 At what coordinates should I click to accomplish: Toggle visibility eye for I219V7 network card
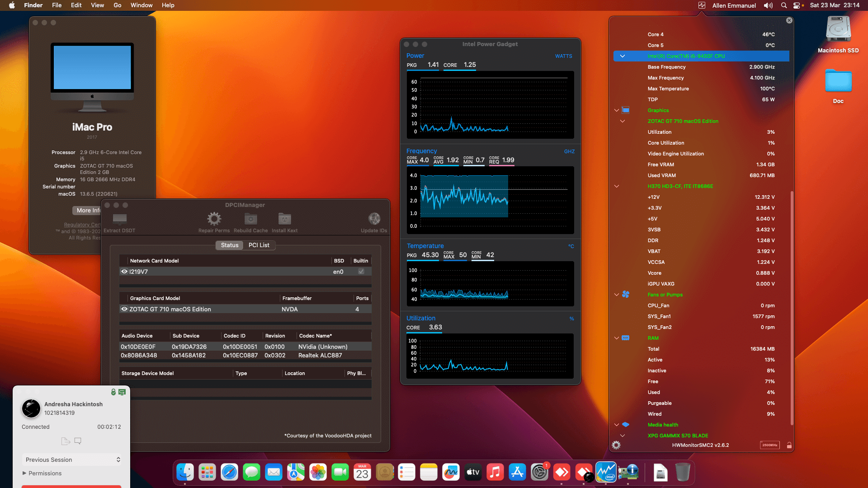[124, 271]
